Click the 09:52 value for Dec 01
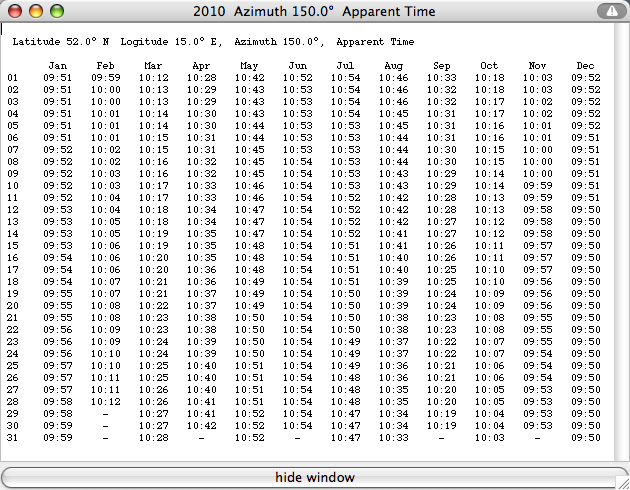Viewport: 630px width, 490px height. pos(585,78)
